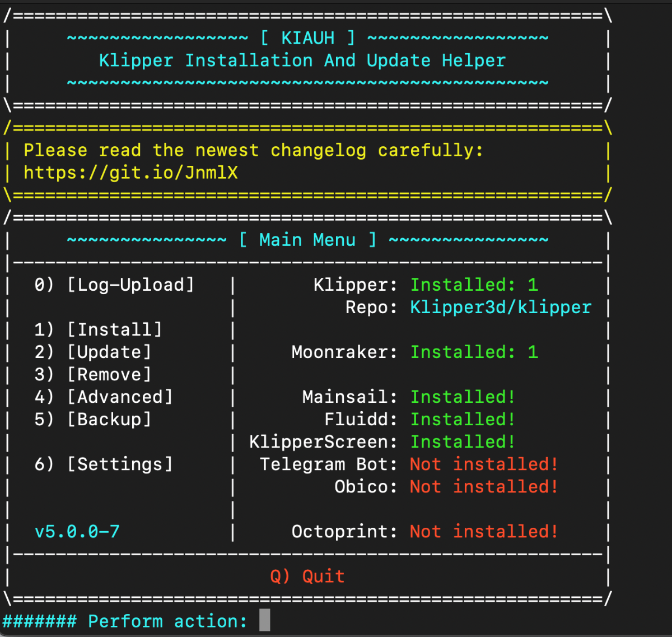
Task: Click the Mainsail Installed status
Action: pyautogui.click(x=463, y=397)
